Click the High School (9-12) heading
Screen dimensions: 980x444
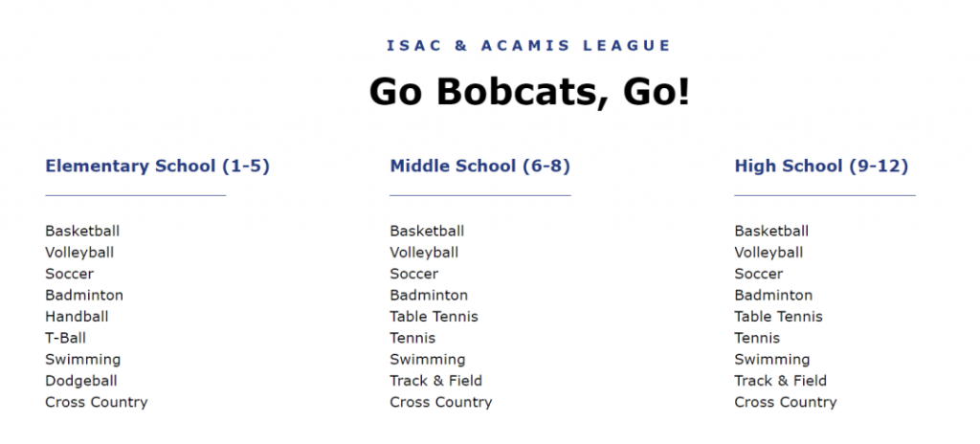(821, 166)
